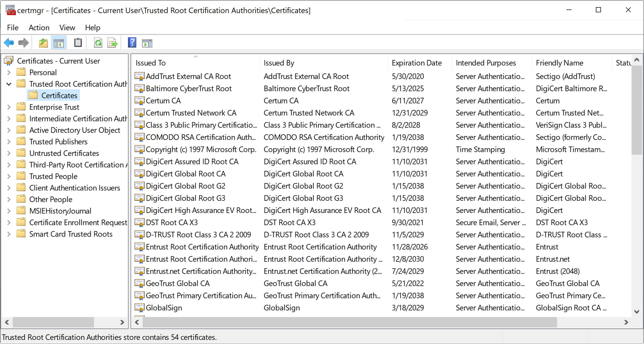Open the Action menu

coord(39,27)
